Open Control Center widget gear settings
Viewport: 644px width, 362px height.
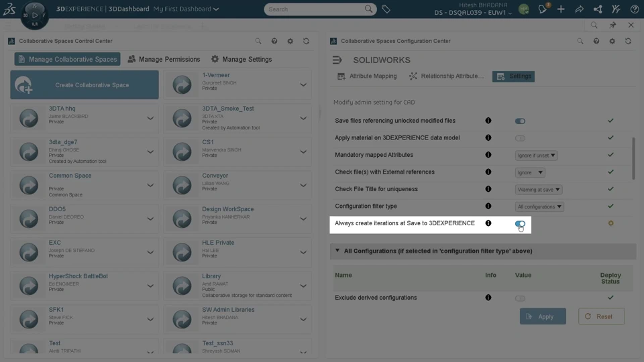[290, 41]
